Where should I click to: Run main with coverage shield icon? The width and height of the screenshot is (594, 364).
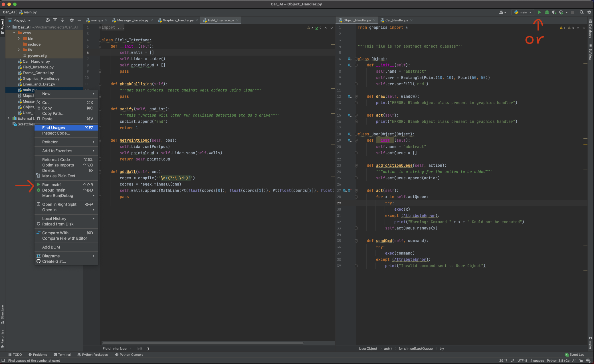tap(554, 12)
